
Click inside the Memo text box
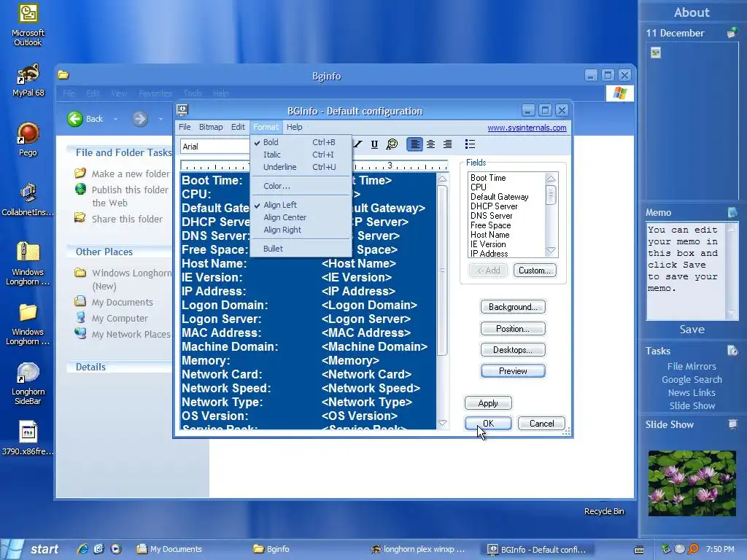(x=685, y=271)
